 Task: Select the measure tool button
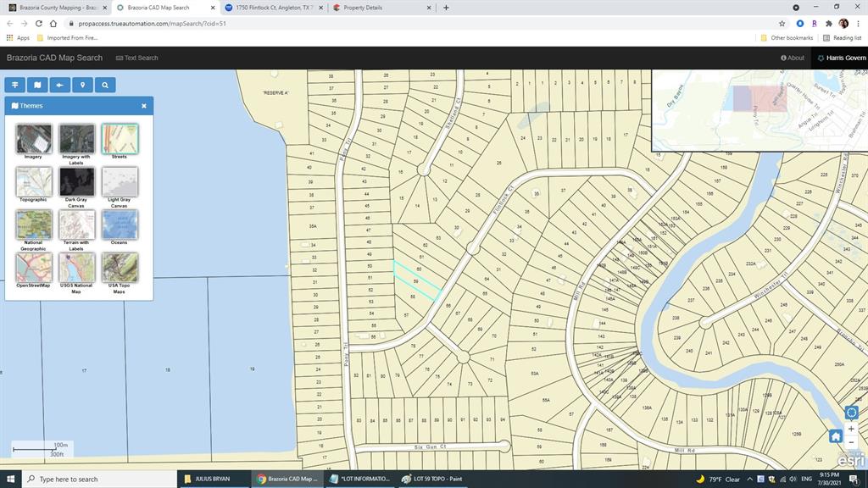click(x=59, y=85)
